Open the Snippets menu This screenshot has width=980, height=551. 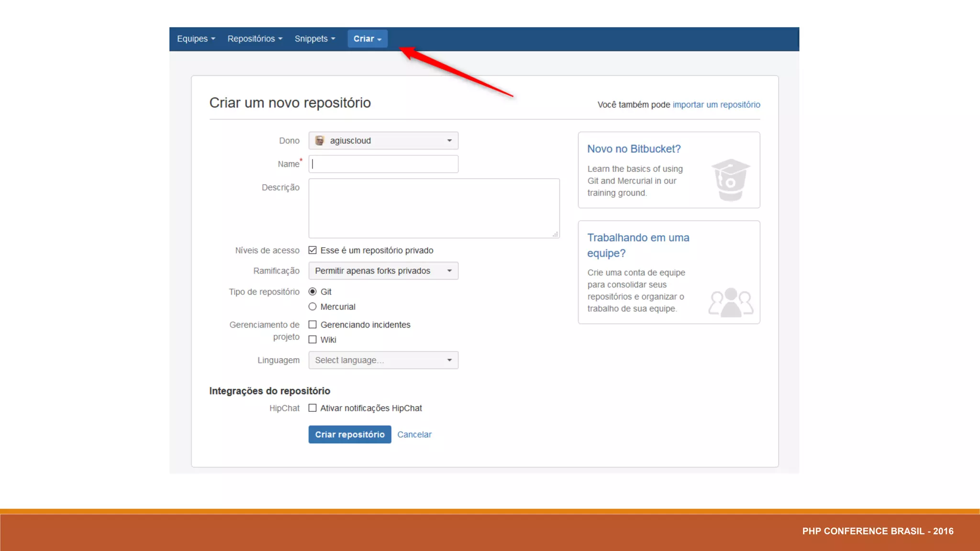coord(314,39)
